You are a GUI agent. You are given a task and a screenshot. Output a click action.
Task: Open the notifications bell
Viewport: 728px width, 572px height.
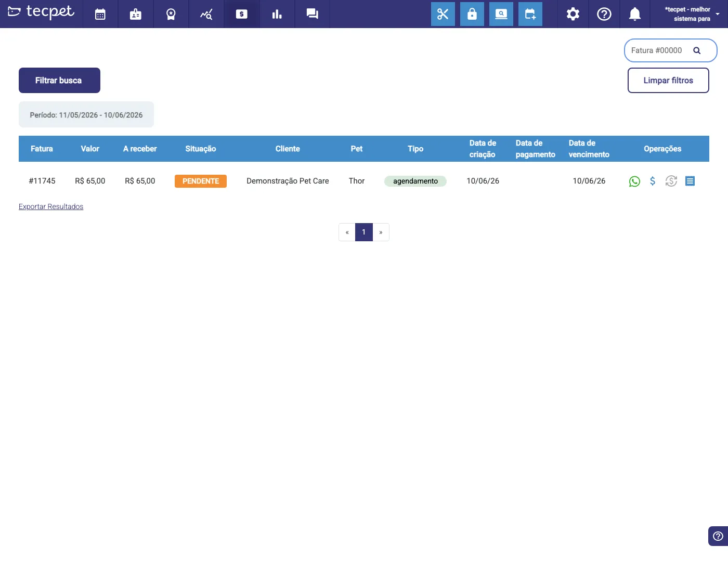(x=635, y=14)
